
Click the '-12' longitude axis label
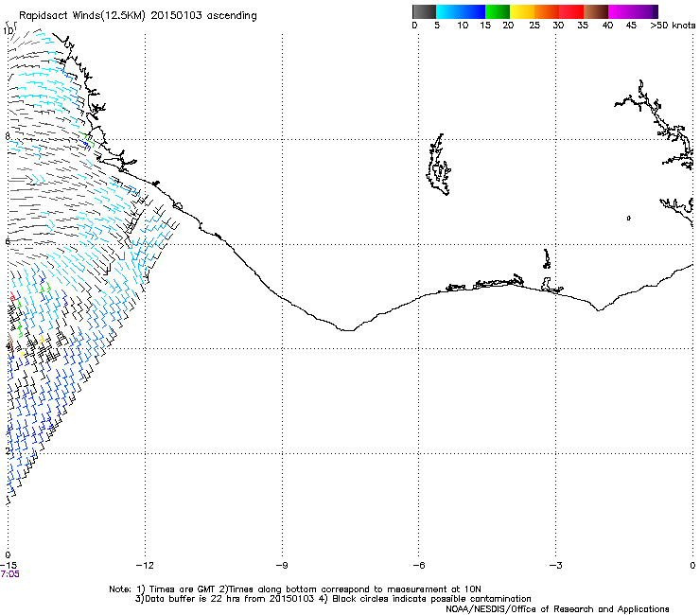click(x=145, y=566)
